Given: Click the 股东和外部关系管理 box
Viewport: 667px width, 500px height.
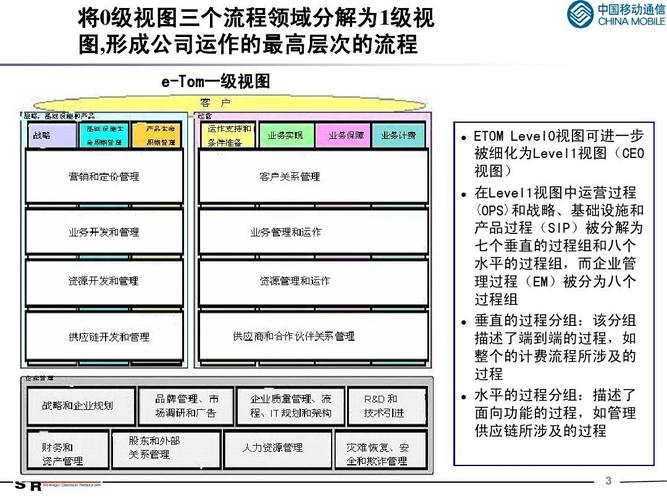Looking at the screenshot, I should 166,450.
